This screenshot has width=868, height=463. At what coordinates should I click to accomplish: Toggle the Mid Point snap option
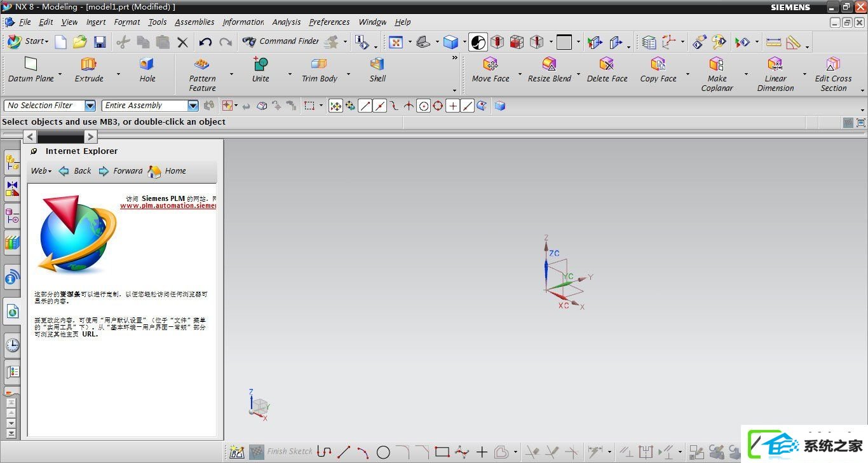point(379,106)
